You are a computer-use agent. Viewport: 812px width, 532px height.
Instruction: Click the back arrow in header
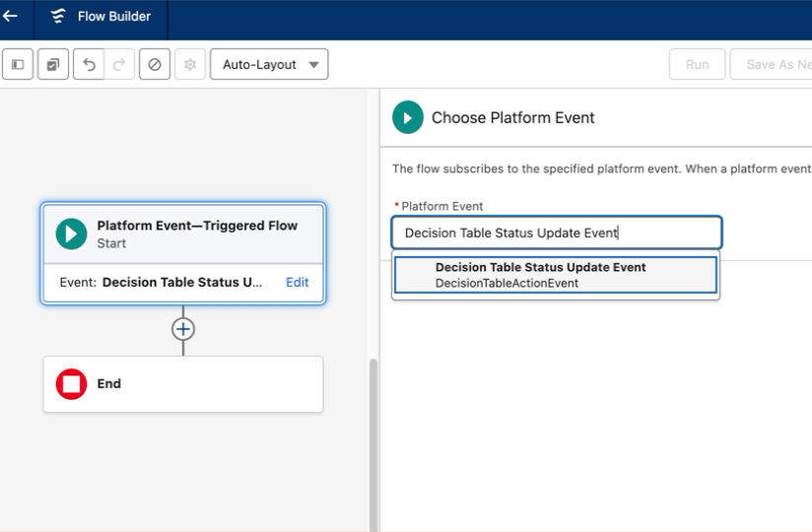10,16
